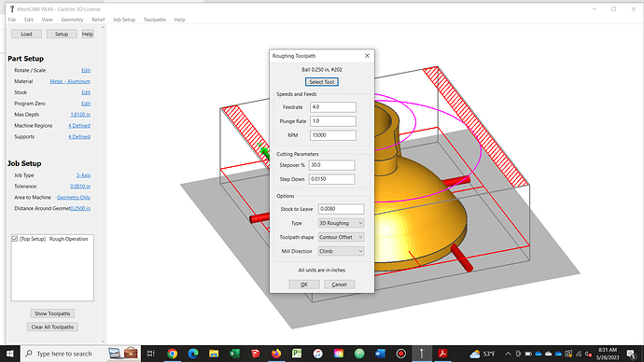The width and height of the screenshot is (644, 362).
Task: Click the MeshCAM taskbar icon
Action: (422, 354)
